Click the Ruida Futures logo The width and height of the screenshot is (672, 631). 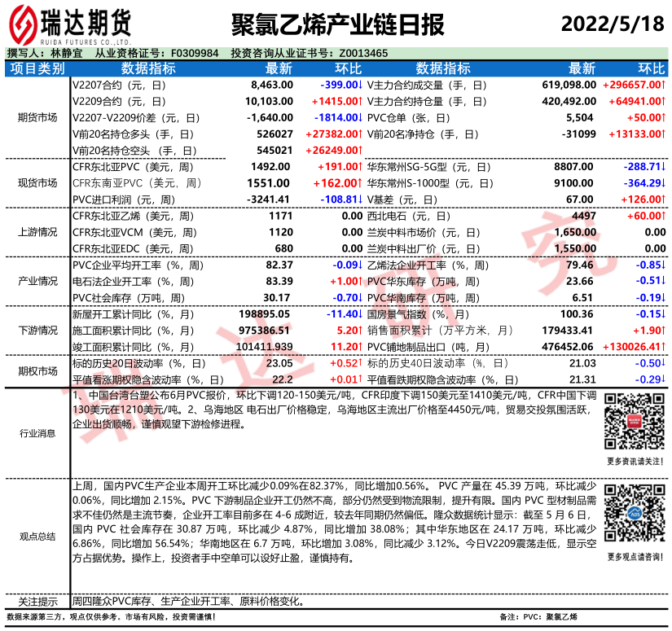coord(69,24)
